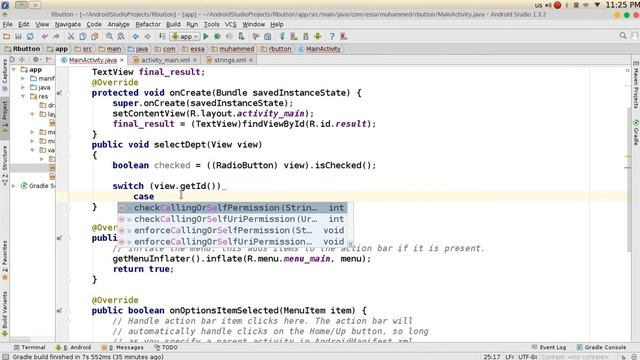Open the Refactor menu

(x=148, y=24)
